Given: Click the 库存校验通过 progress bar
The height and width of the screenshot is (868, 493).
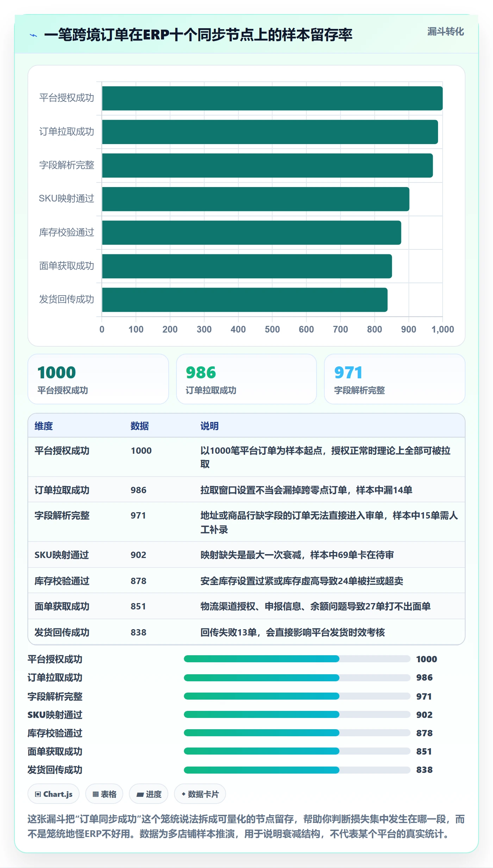Looking at the screenshot, I should (297, 733).
